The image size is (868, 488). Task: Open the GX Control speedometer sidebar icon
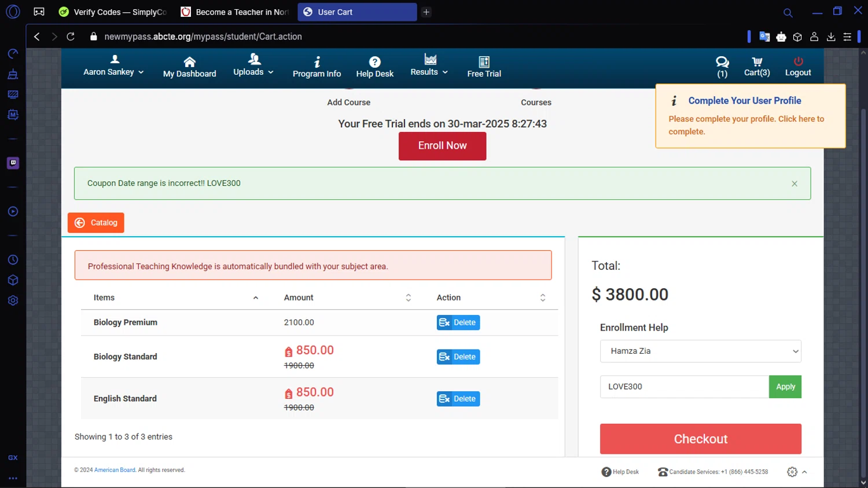coord(13,54)
